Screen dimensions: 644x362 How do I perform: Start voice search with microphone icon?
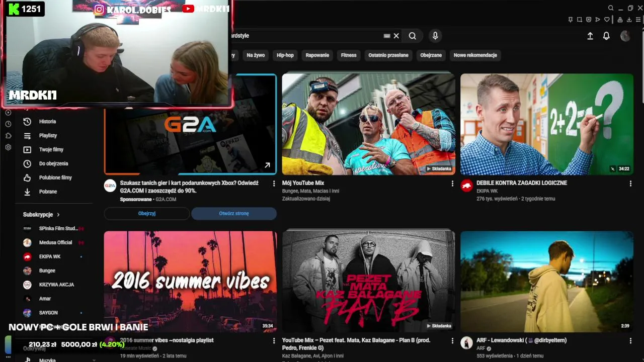435,36
